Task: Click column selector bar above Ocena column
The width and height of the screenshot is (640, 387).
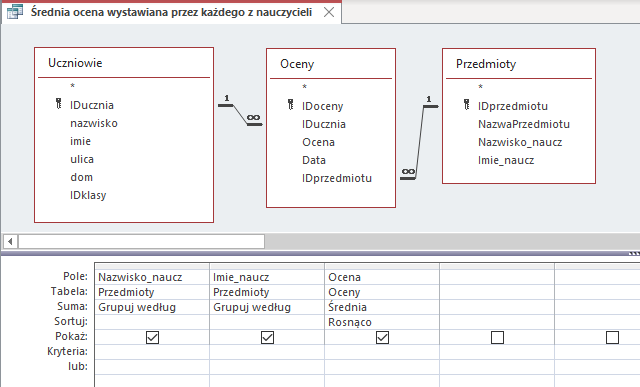Action: [382, 266]
